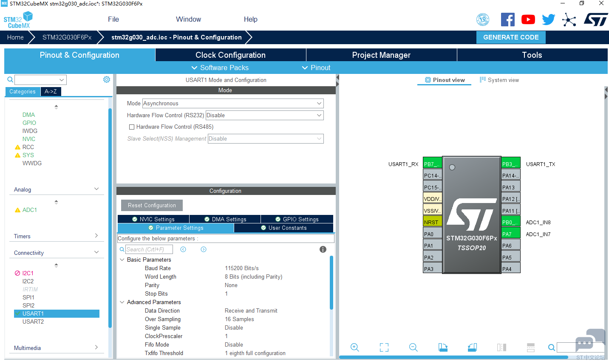The width and height of the screenshot is (609, 364).
Task: Click the warning icon next to RCC
Action: 17,147
